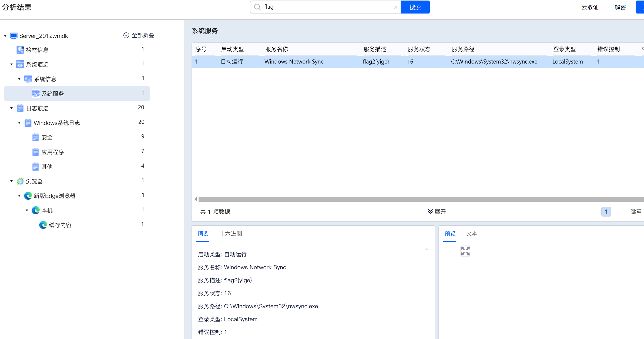The image size is (644, 339).
Task: Select the 缓存内容 tree item label
Action: coord(60,225)
